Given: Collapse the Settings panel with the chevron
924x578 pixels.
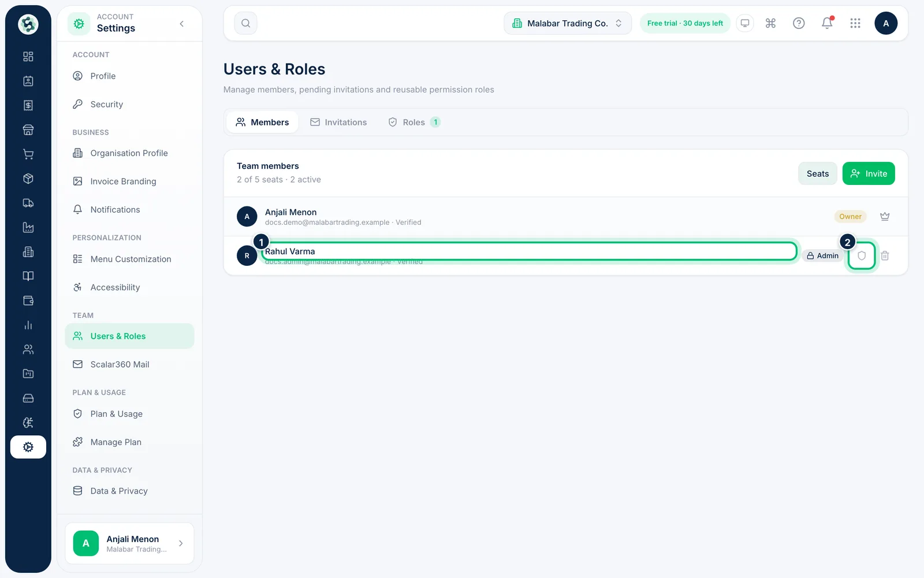Looking at the screenshot, I should tap(182, 24).
